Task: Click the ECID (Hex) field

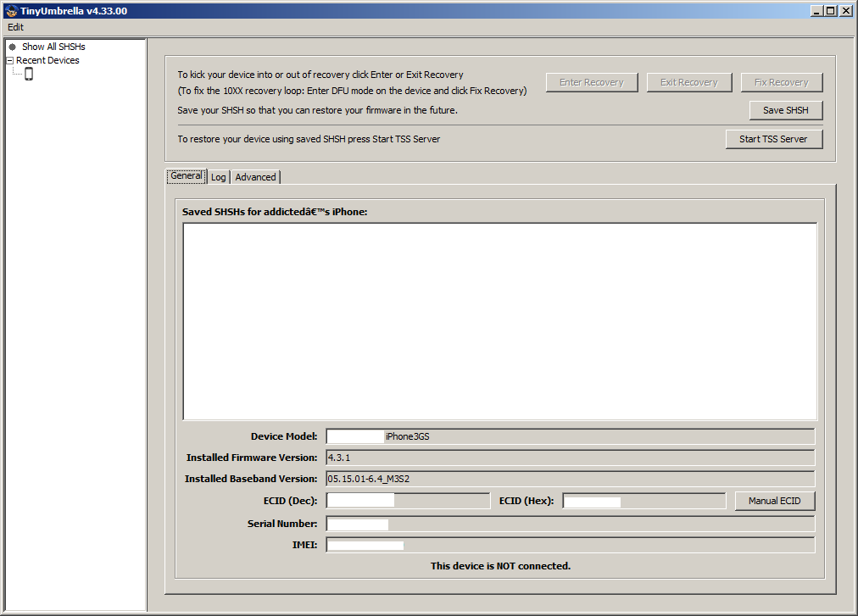Action: coord(644,501)
